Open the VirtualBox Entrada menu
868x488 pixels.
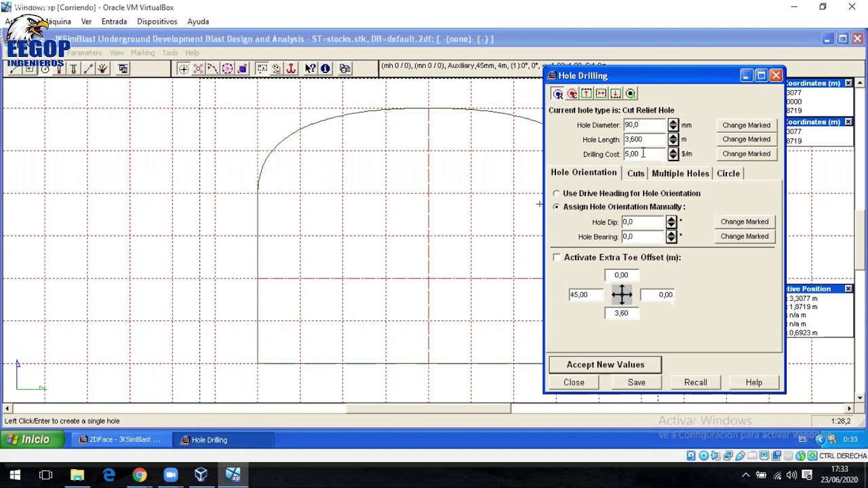114,22
